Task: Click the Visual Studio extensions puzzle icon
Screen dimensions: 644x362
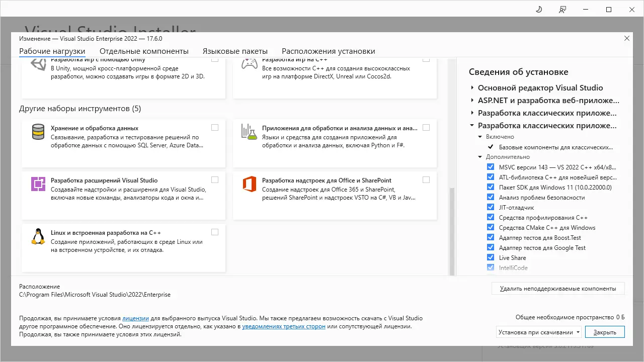Action: [38, 185]
